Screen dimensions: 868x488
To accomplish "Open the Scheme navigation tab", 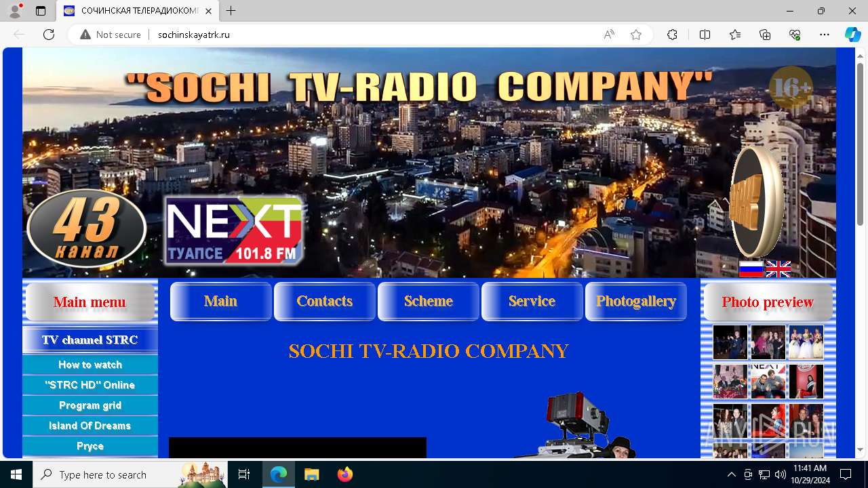I will pyautogui.click(x=428, y=301).
